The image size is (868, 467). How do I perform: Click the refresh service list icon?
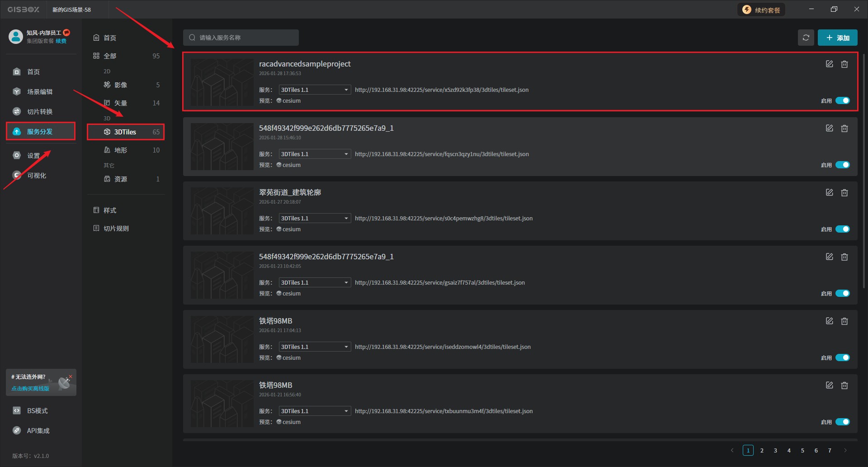(x=806, y=38)
